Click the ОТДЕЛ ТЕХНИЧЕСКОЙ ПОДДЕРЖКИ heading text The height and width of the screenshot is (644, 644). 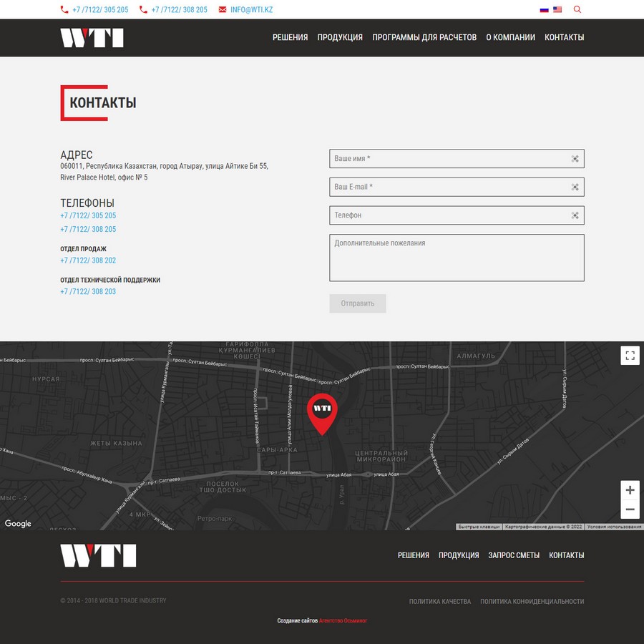coord(110,280)
